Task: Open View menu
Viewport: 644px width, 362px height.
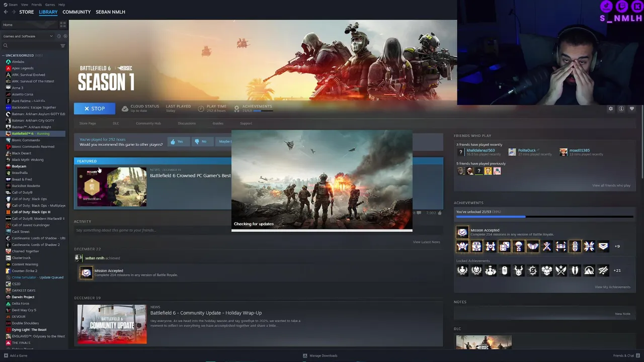Action: click(x=24, y=5)
